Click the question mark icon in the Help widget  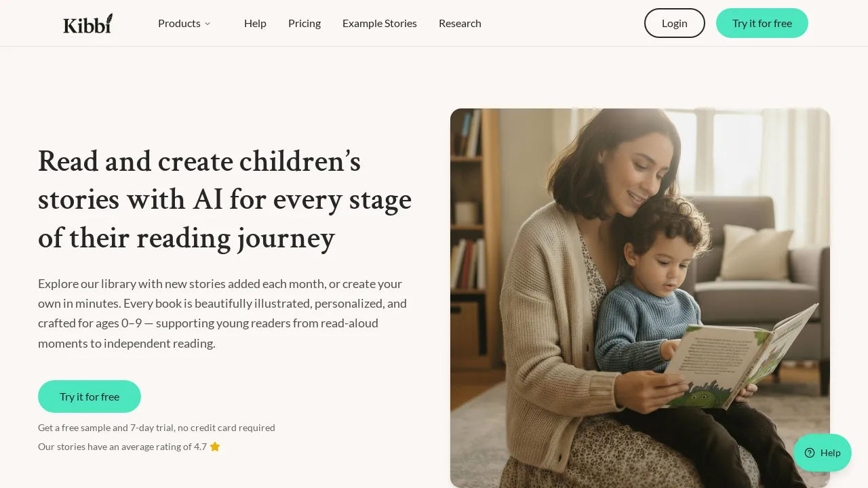(810, 453)
